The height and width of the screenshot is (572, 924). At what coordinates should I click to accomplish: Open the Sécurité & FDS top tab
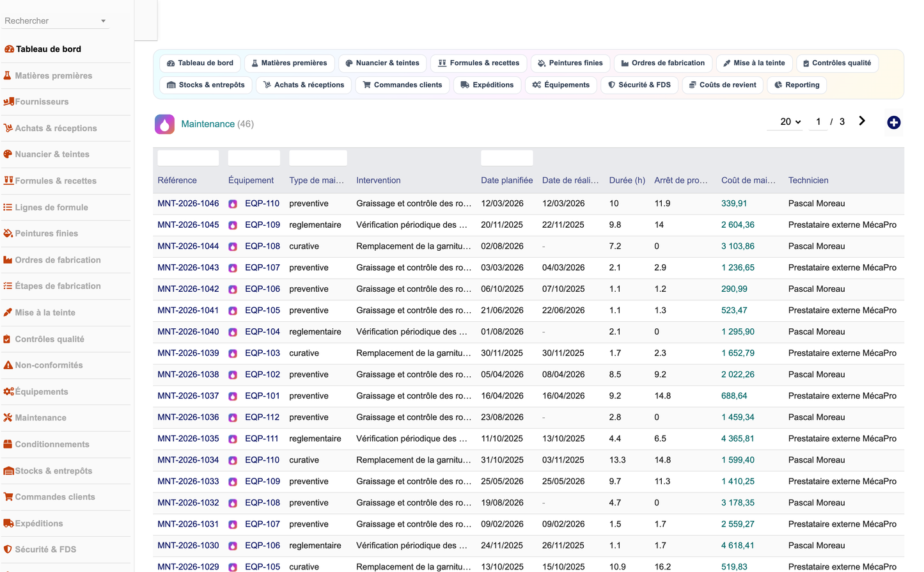coord(639,85)
